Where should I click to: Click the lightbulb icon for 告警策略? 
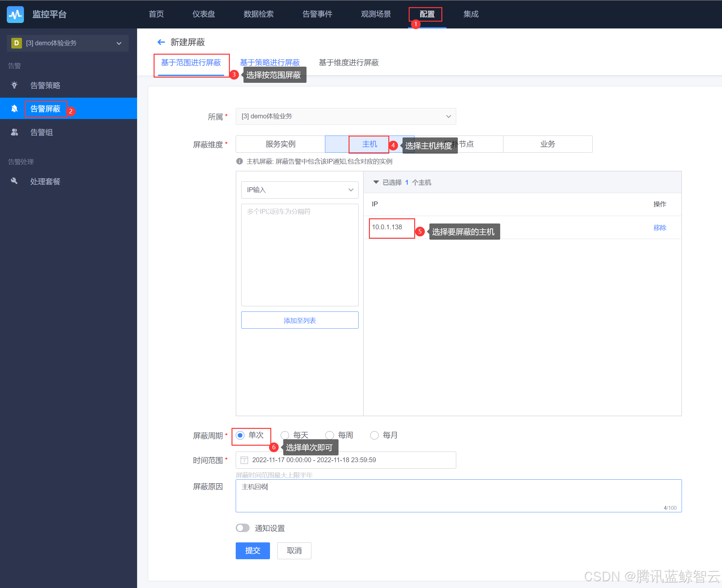(x=14, y=85)
